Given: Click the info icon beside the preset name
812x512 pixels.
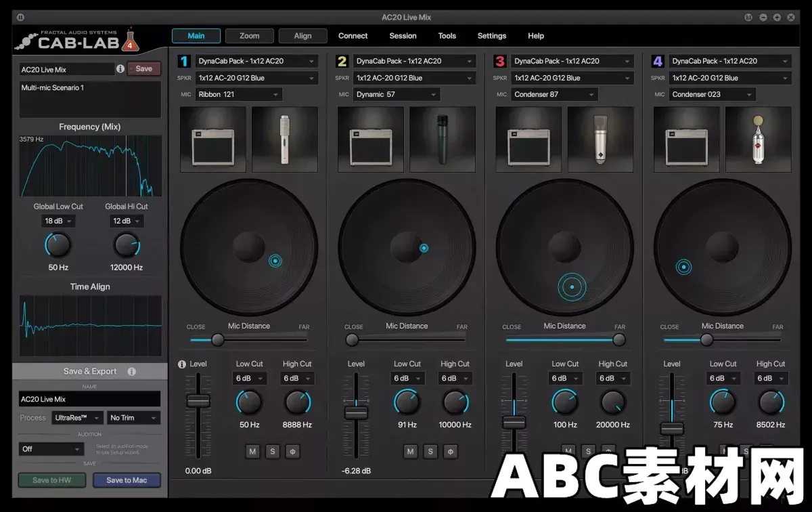Looking at the screenshot, I should coord(120,68).
